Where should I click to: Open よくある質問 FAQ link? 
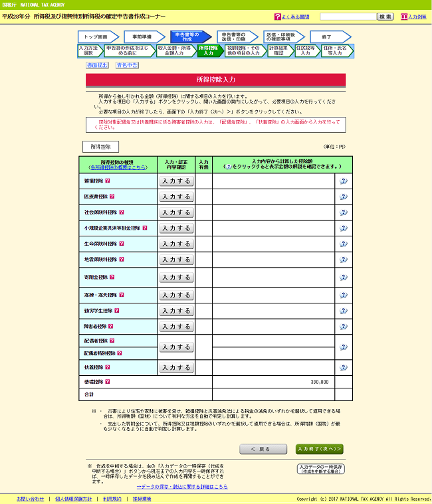(295, 17)
